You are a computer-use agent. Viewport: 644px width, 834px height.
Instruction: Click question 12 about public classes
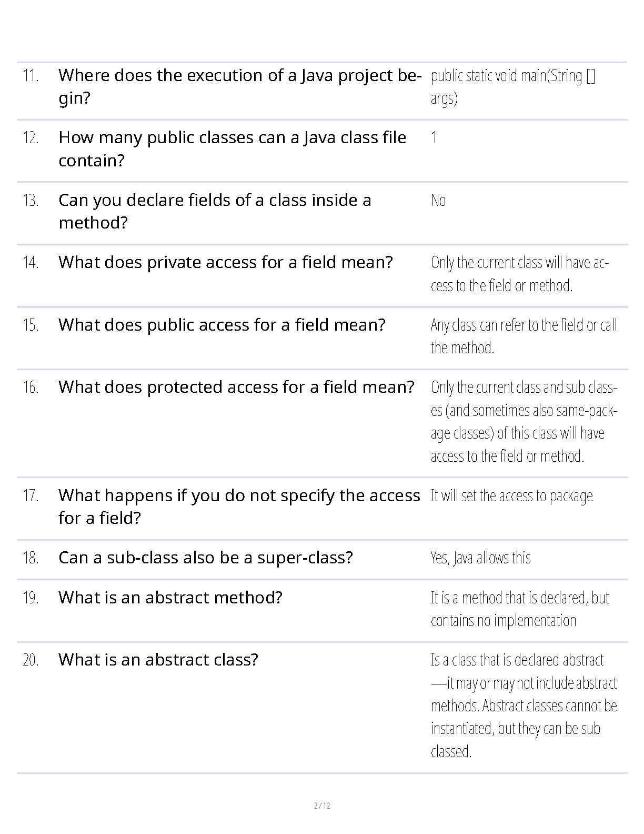pos(232,148)
